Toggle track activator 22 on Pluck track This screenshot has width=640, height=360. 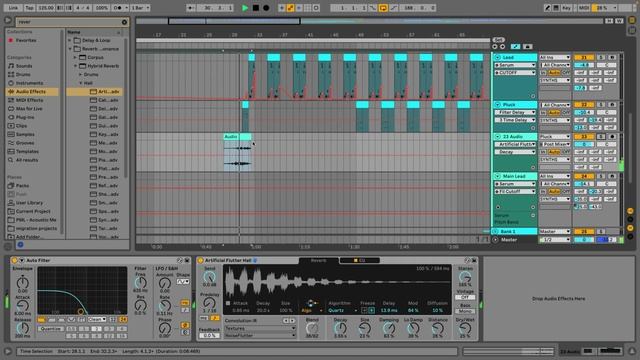tap(584, 105)
